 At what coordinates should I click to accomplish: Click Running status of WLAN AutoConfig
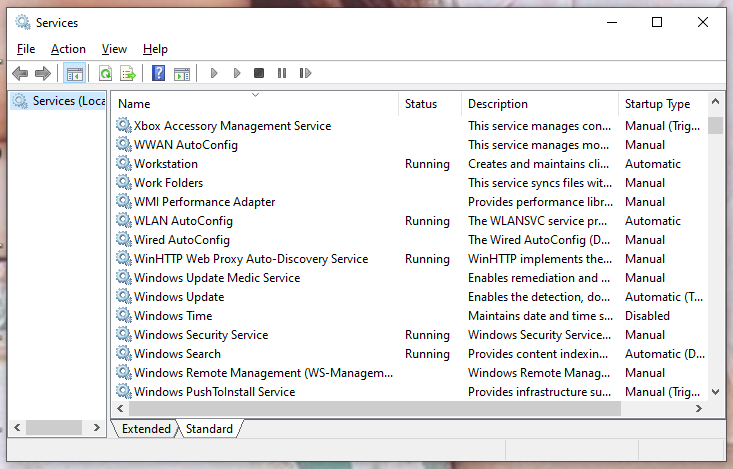coord(427,221)
